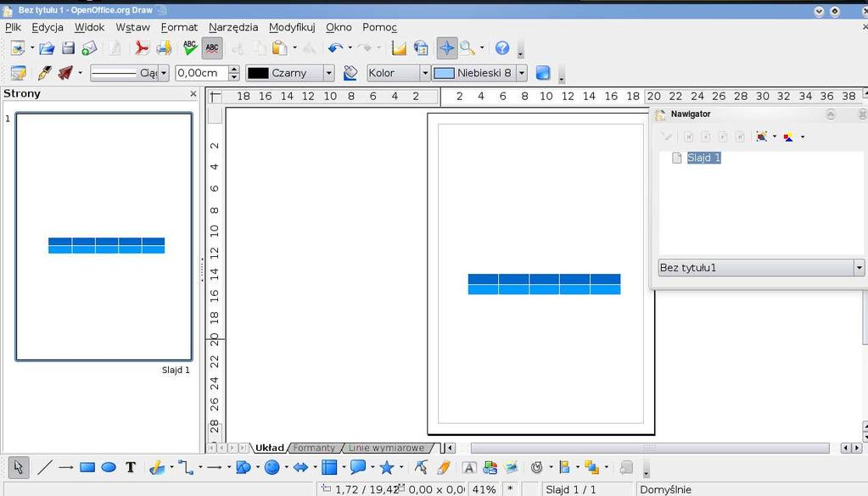Switch to the Linie wymiarowe tab
This screenshot has width=868, height=496.
point(386,448)
